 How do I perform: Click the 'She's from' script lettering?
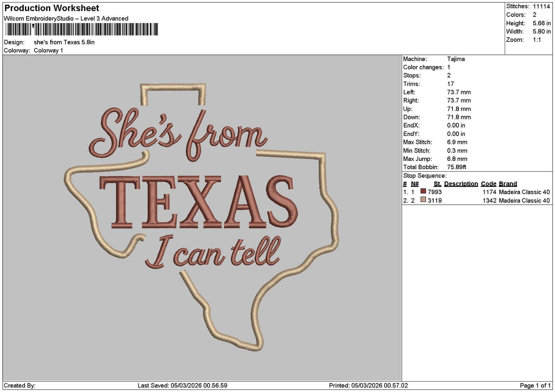pyautogui.click(x=177, y=136)
